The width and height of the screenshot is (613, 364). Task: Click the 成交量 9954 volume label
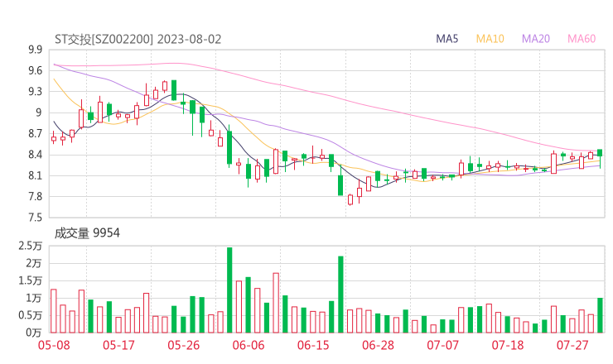(x=87, y=233)
